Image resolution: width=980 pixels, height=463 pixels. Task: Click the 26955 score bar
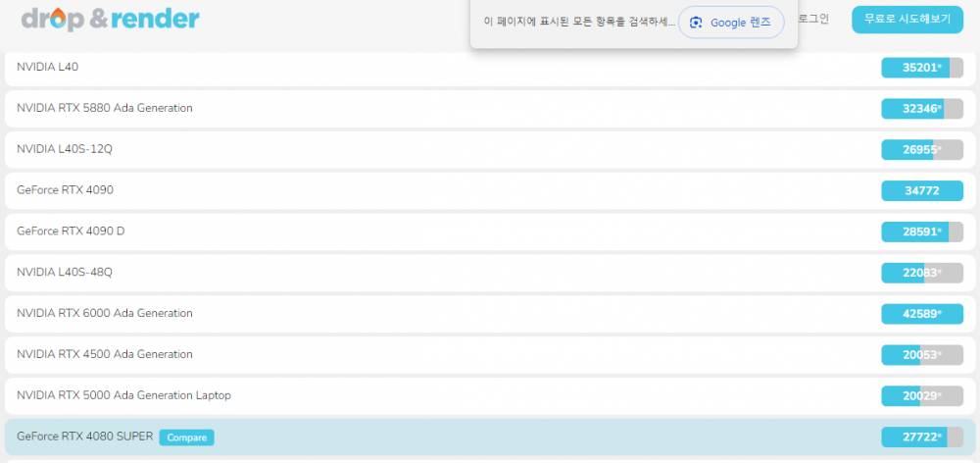(x=922, y=149)
